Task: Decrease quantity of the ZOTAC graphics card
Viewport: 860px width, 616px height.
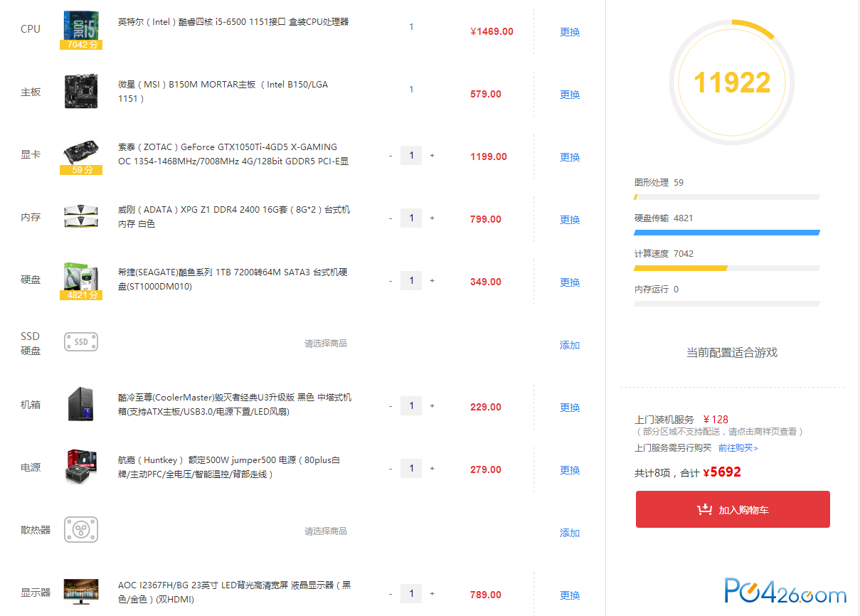Action: tap(391, 156)
